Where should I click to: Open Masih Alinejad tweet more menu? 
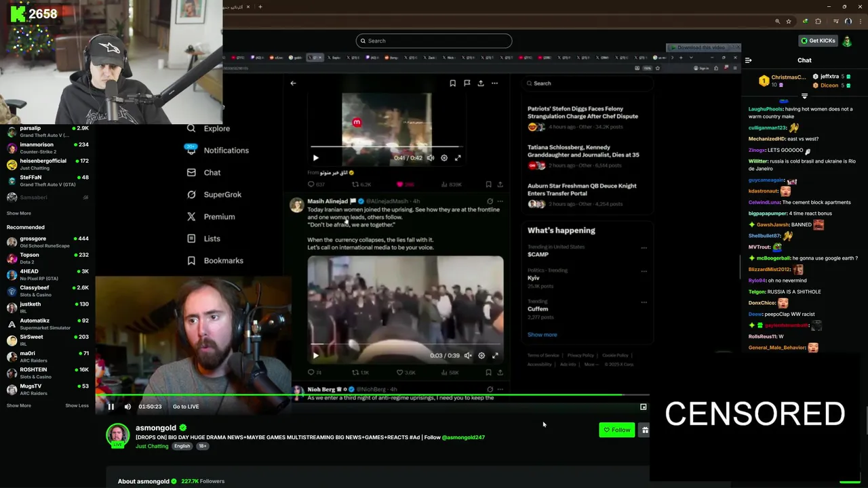(500, 201)
